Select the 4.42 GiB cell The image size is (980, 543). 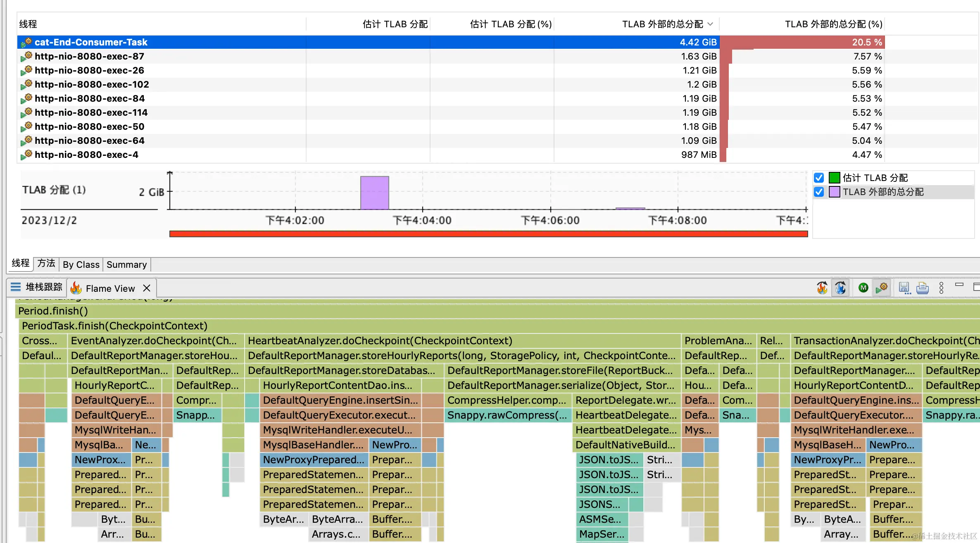tap(637, 42)
